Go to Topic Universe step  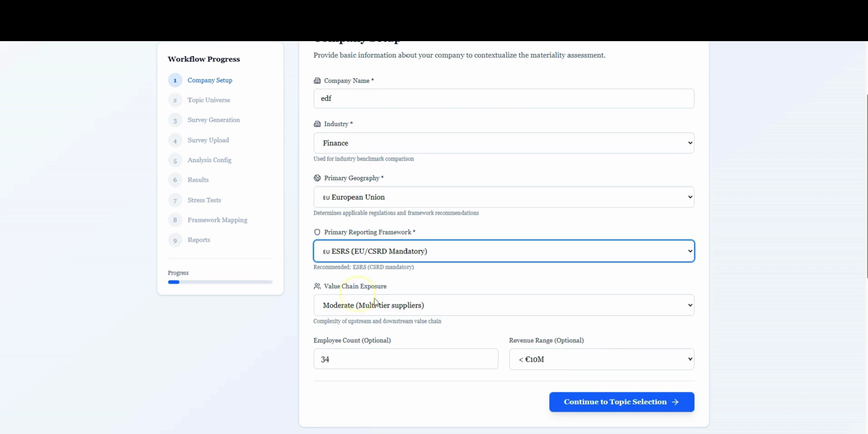(x=209, y=100)
